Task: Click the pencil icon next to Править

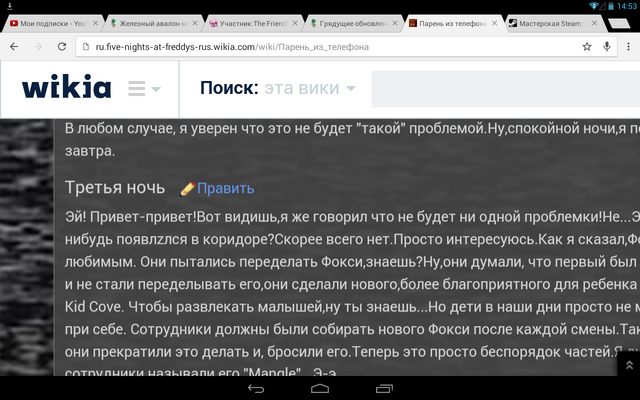Action: 187,189
